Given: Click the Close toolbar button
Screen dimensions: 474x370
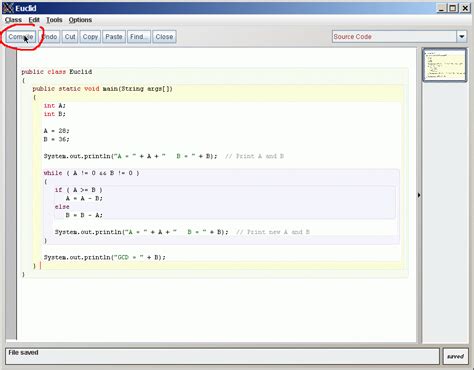Looking at the screenshot, I should pyautogui.click(x=164, y=37).
